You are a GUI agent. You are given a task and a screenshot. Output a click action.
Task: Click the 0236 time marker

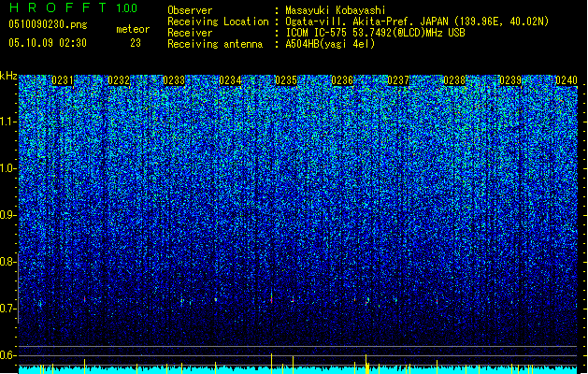[342, 80]
